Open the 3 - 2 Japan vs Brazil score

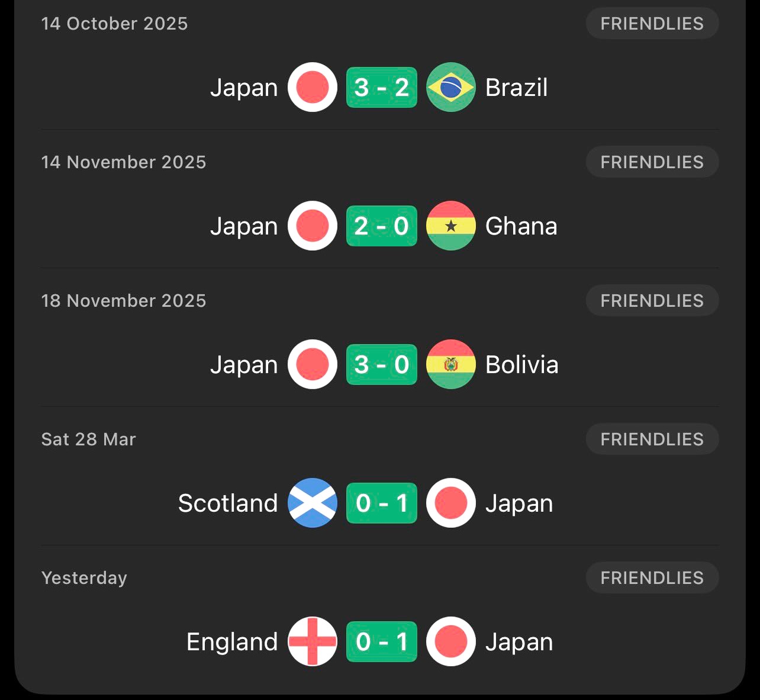(381, 87)
